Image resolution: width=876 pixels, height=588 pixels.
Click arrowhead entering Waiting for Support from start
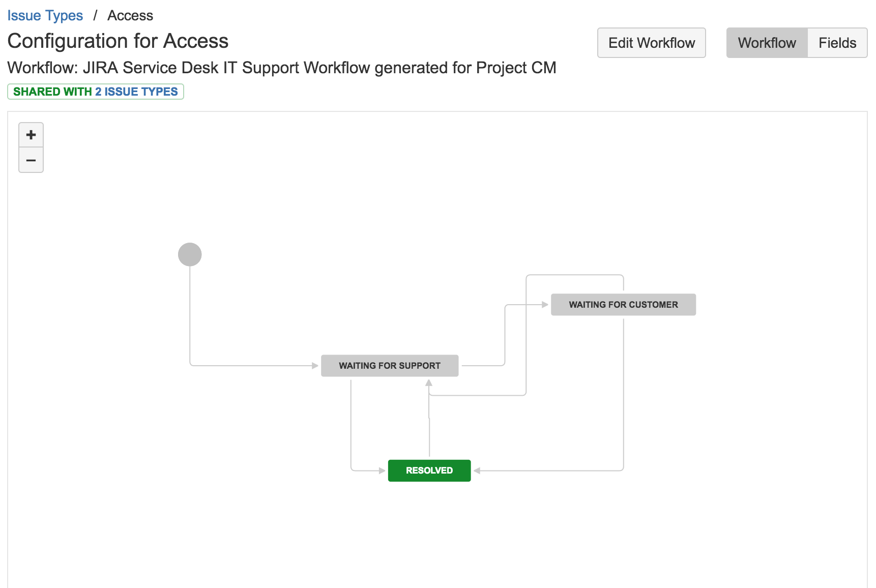[x=315, y=365]
